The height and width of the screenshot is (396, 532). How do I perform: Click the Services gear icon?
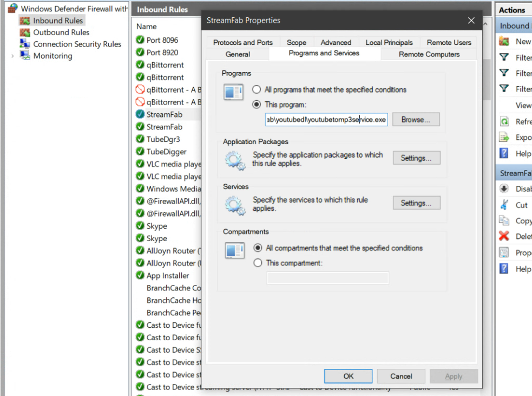(235, 205)
